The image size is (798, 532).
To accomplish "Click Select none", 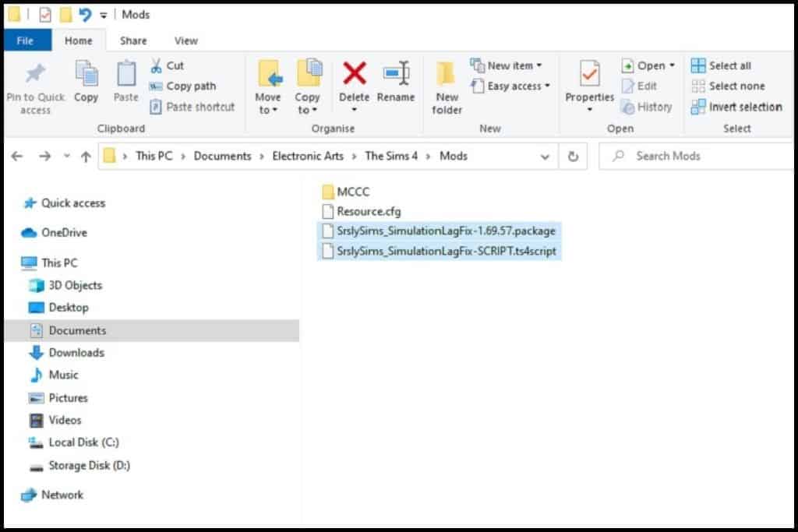I will coord(728,86).
